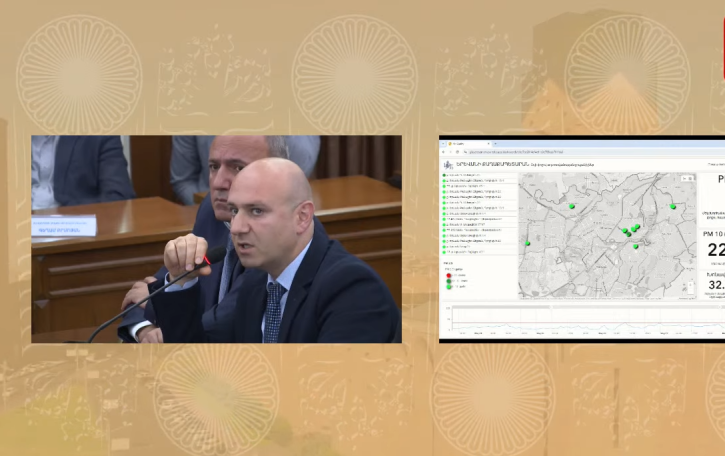Click the far-west green sensor marker on map
This screenshot has width=725, height=456.
click(x=528, y=243)
